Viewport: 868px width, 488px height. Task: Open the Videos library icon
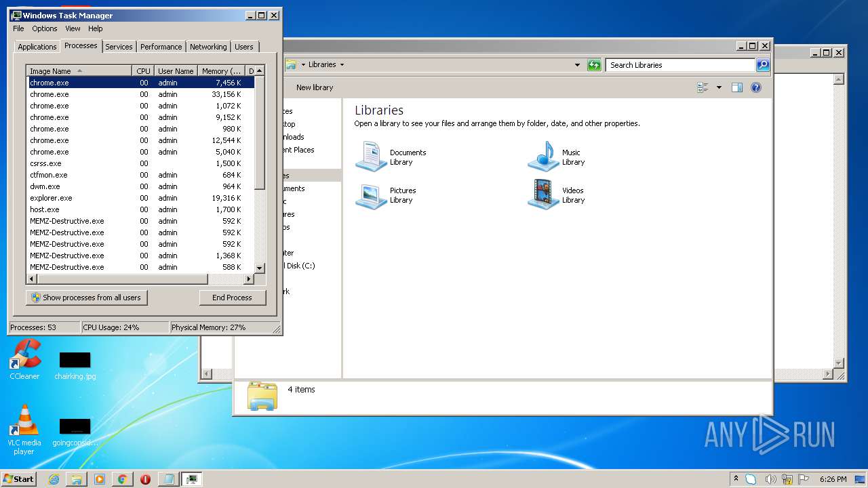pyautogui.click(x=543, y=195)
